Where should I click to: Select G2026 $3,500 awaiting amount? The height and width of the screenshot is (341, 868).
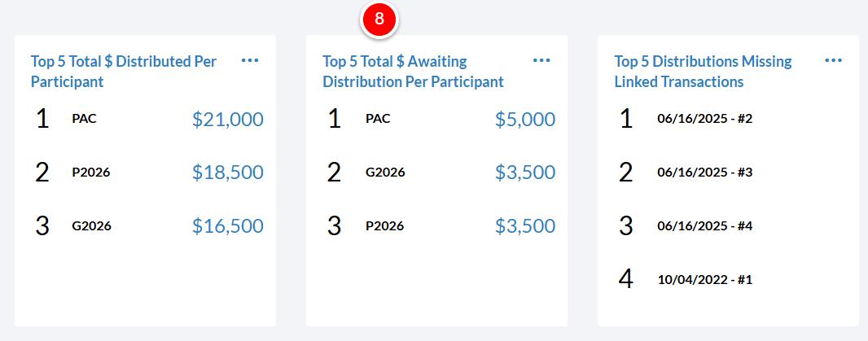tap(524, 173)
